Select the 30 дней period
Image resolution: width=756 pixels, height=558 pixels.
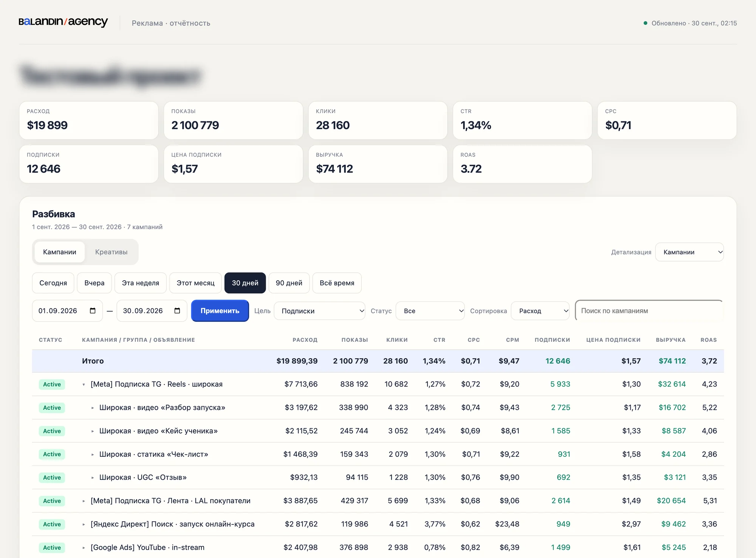(x=245, y=283)
